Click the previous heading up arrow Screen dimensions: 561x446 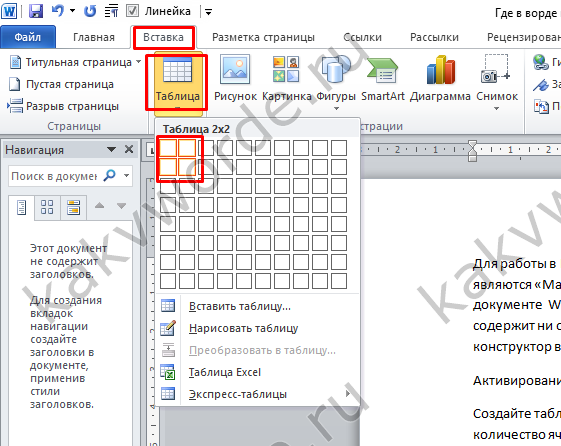(99, 206)
